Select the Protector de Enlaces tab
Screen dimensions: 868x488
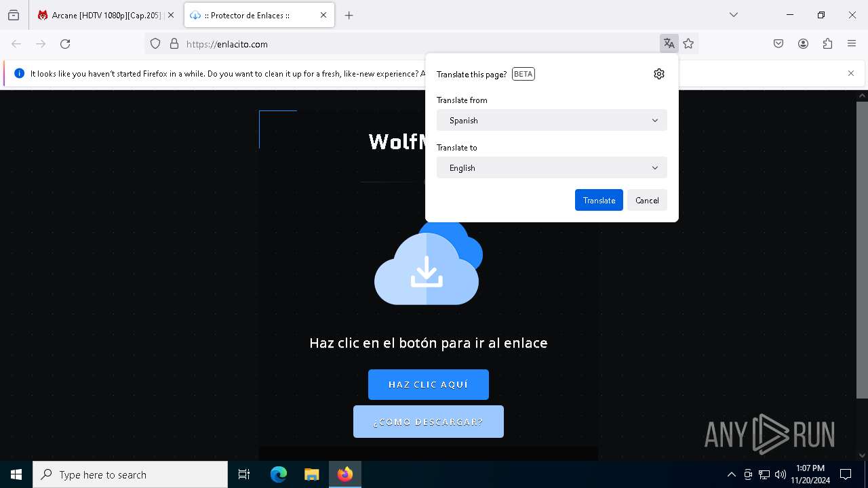tap(259, 15)
